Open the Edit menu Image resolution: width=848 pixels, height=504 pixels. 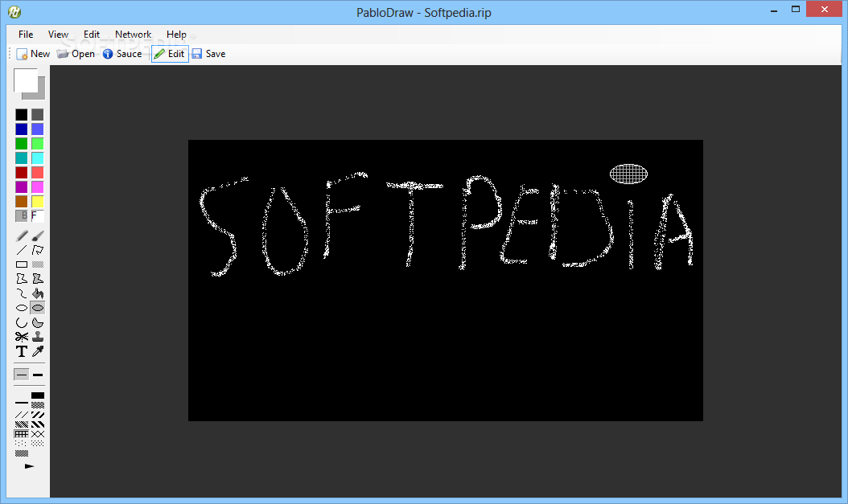coord(92,34)
